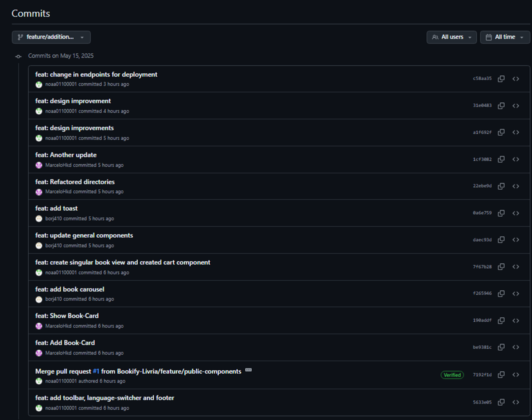Open commit hash c58aa35
532x420 pixels.
(x=482, y=78)
